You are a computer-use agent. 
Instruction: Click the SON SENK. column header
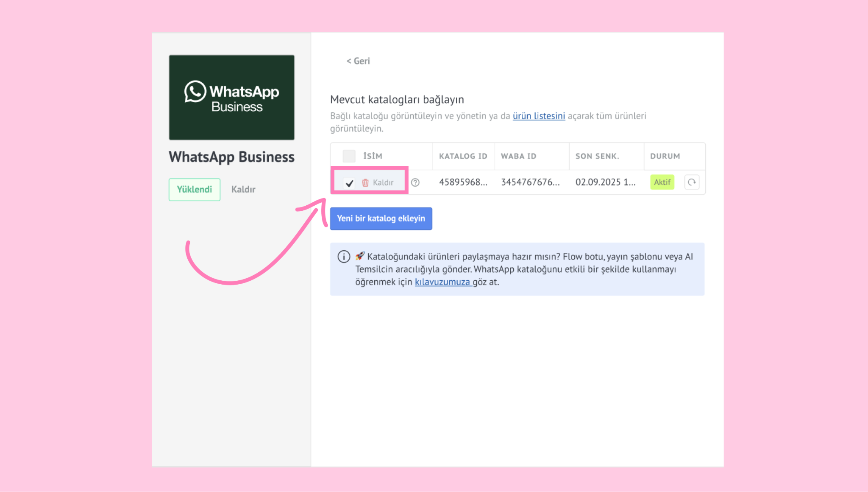coord(597,156)
